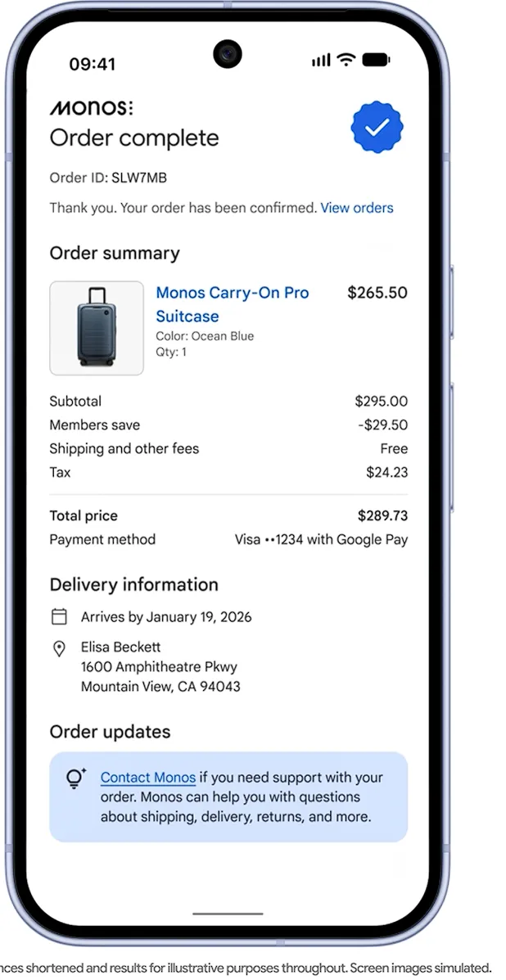Tap the cellular signal icon
Viewport: 506px width, 980px height.
319,59
